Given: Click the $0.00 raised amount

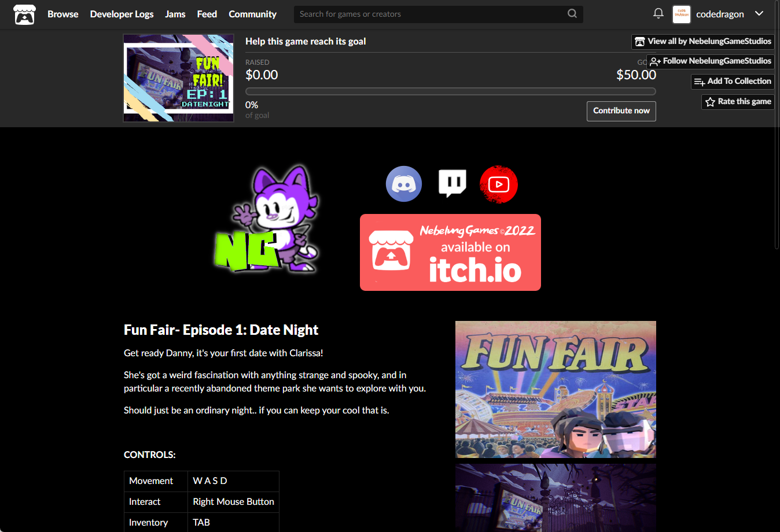Looking at the screenshot, I should tap(262, 75).
